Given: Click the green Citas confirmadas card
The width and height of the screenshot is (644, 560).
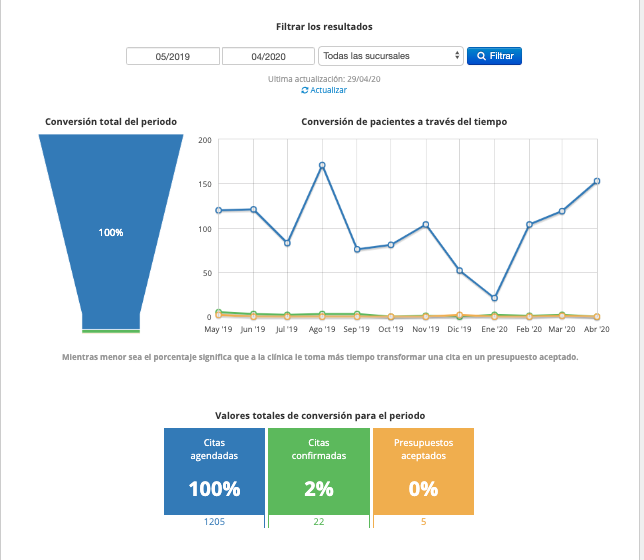Looking at the screenshot, I should coord(319,471).
